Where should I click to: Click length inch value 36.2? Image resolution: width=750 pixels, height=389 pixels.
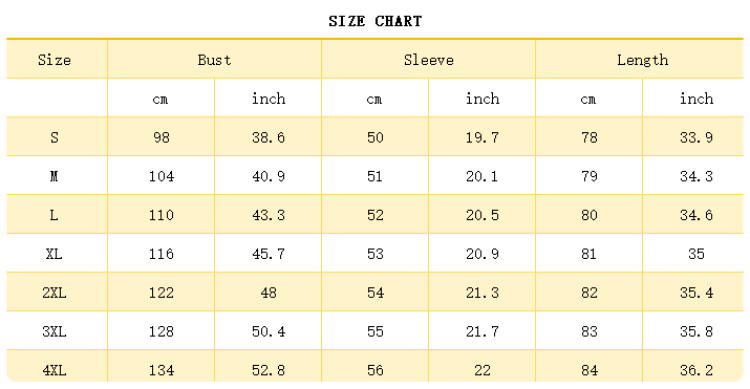pyautogui.click(x=696, y=370)
